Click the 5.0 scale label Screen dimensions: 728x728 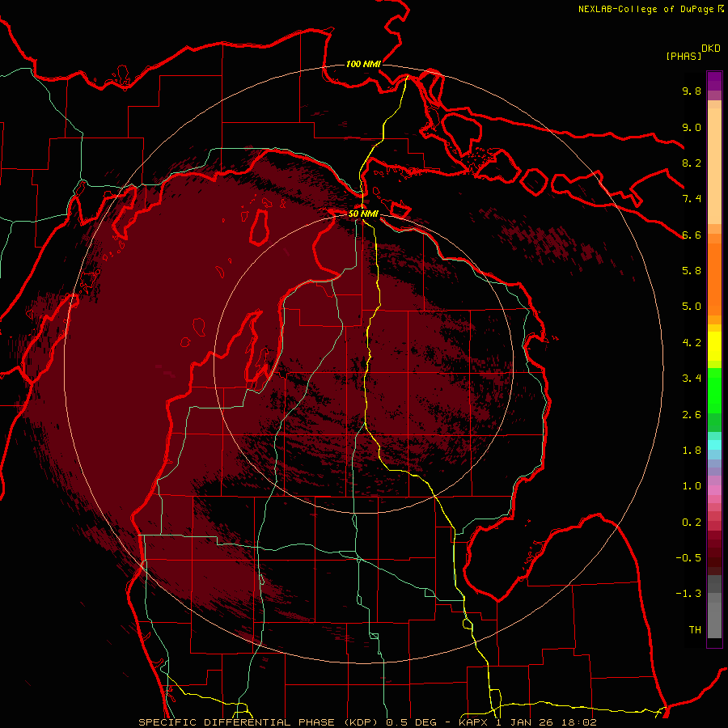click(x=692, y=307)
